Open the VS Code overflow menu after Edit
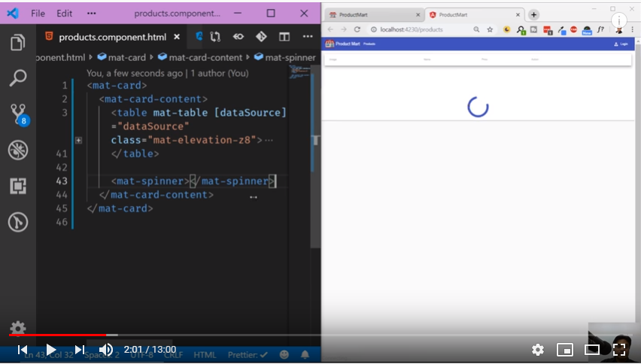The width and height of the screenshot is (641, 364). coord(91,14)
